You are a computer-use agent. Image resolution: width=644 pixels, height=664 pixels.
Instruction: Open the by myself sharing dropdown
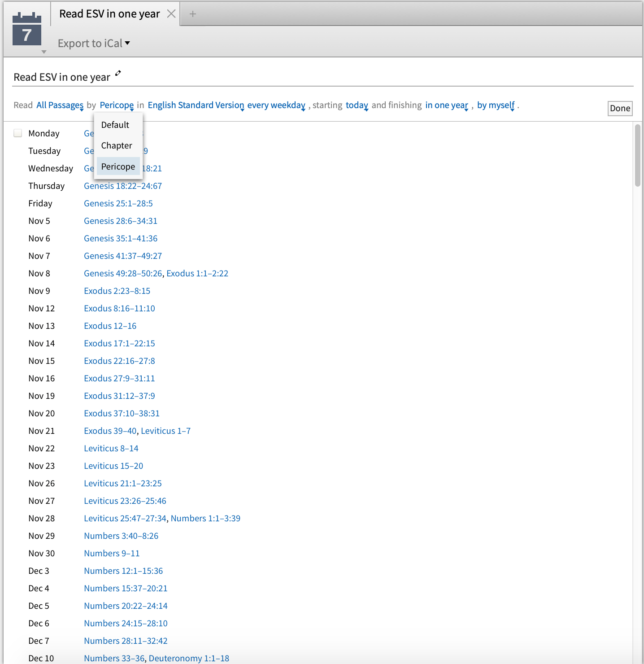496,105
